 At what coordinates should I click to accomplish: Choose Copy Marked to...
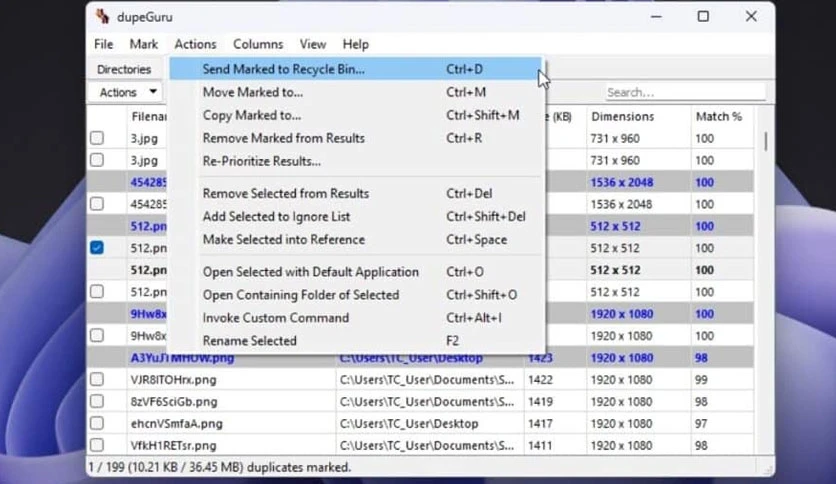tap(355, 115)
